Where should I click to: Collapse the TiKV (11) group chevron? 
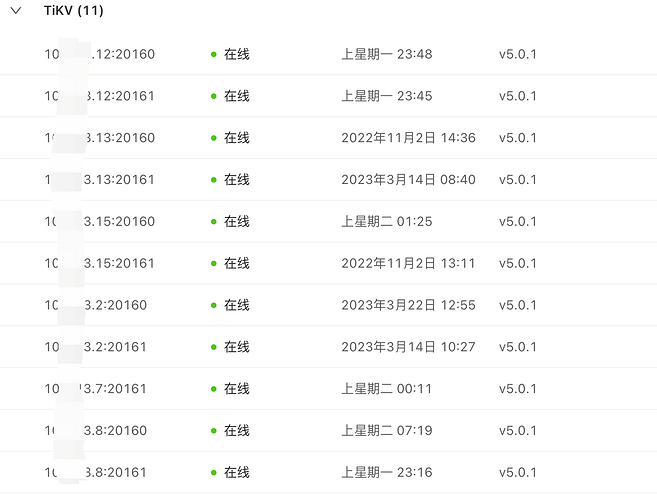pyautogui.click(x=16, y=11)
